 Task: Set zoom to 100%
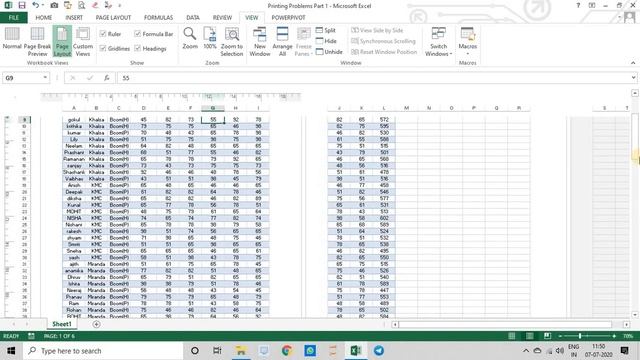[x=210, y=39]
